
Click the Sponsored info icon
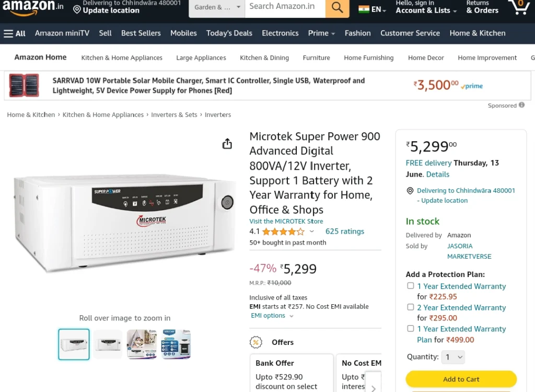click(522, 105)
